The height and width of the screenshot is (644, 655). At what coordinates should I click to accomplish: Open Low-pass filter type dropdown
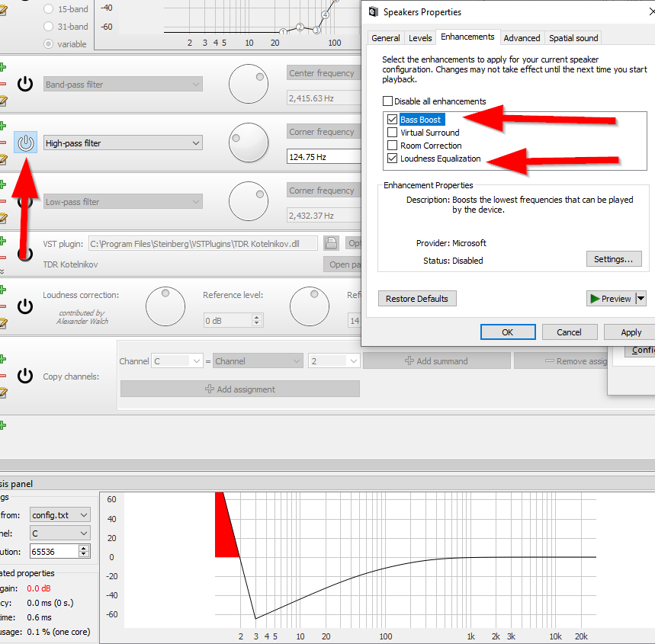(124, 202)
